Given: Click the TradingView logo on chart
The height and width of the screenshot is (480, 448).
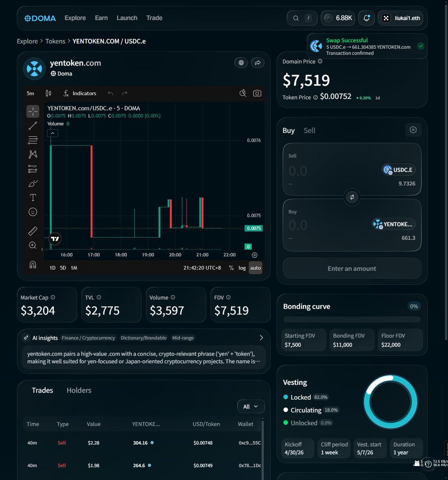Looking at the screenshot, I should click(55, 239).
